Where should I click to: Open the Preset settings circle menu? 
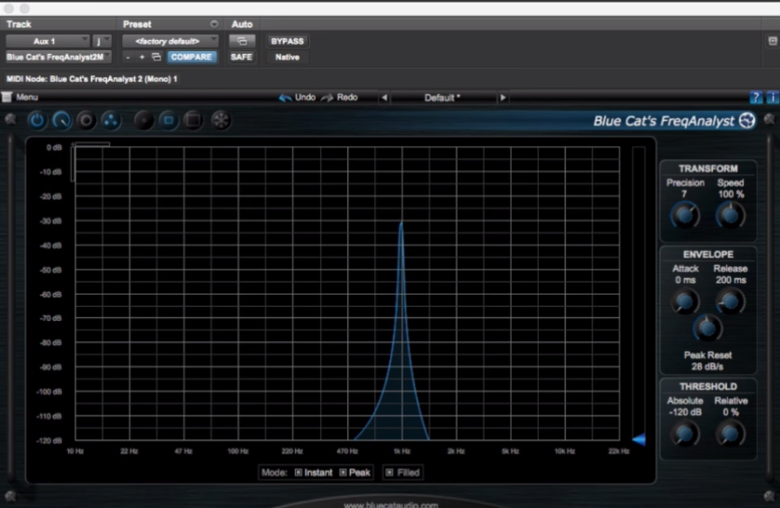click(x=214, y=24)
